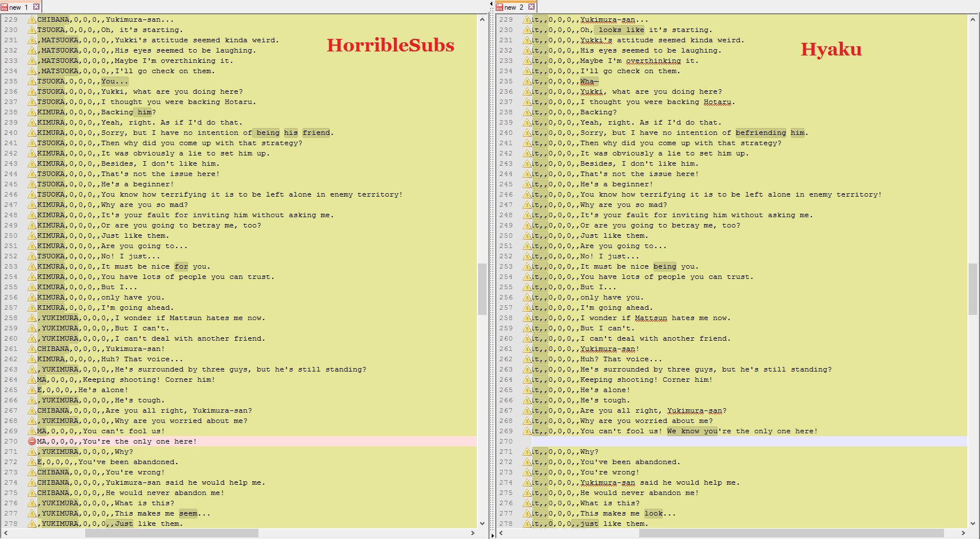
Task: Click the down arrow of new 2 vertical scrollbar
Action: (973, 523)
